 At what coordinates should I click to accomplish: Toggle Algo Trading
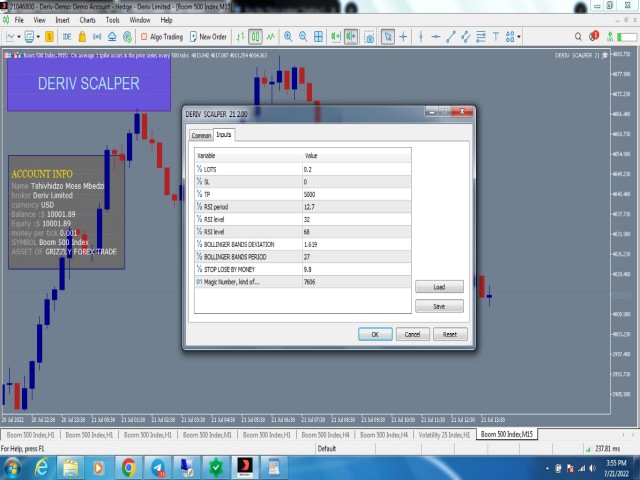[x=162, y=37]
